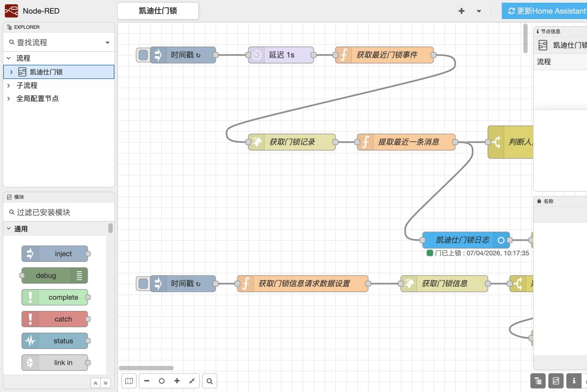Image resolution: width=587 pixels, height=392 pixels.
Task: Open the flow outline sidebar tab icon
Action: (x=556, y=381)
